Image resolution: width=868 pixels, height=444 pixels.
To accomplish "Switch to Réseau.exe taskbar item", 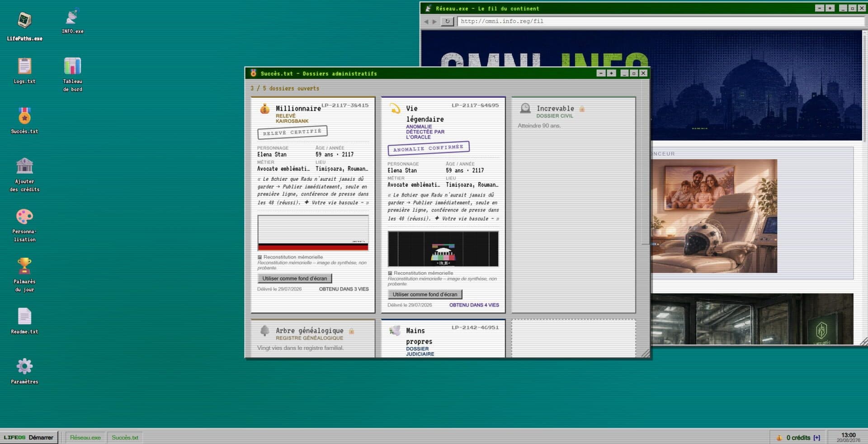I will (85, 437).
